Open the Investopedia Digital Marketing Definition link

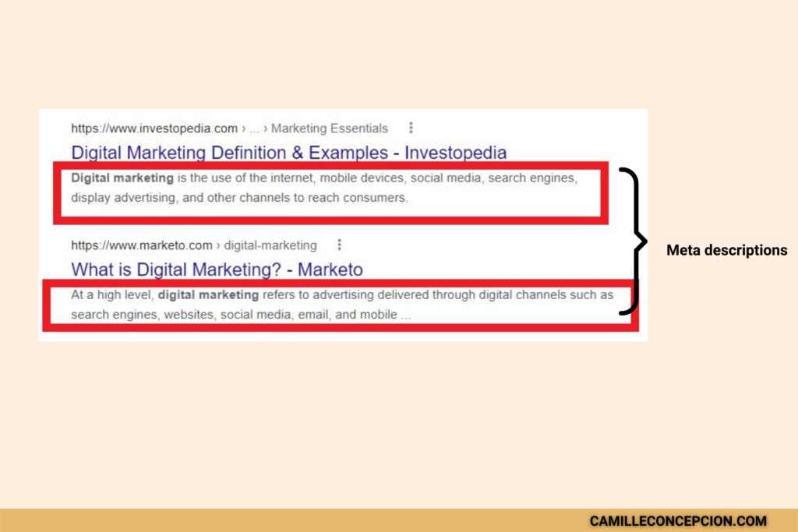click(288, 153)
